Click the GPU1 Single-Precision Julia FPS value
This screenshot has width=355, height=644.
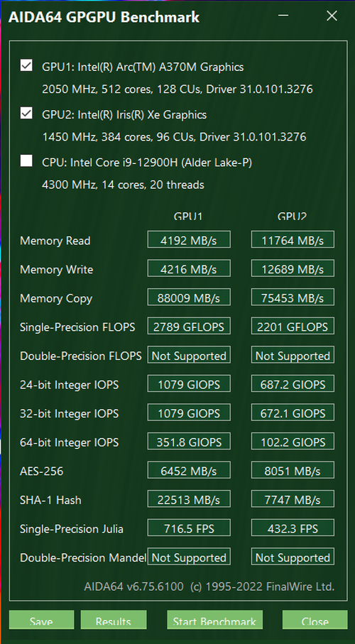[189, 528]
